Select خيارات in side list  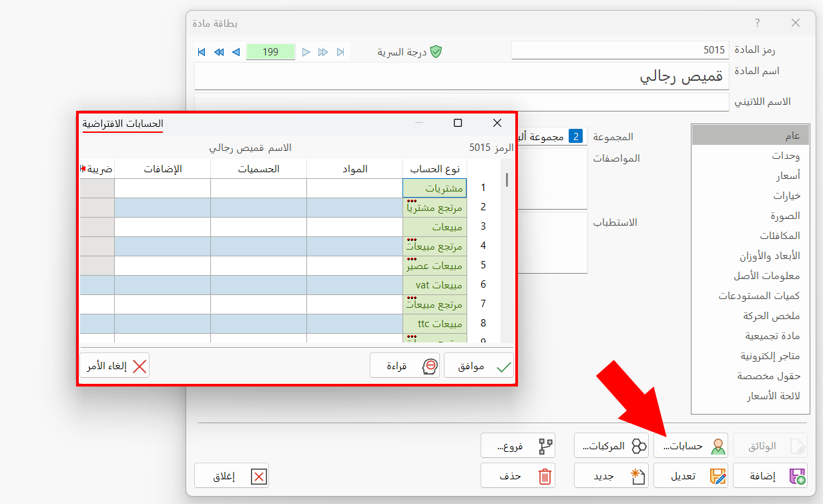point(750,196)
